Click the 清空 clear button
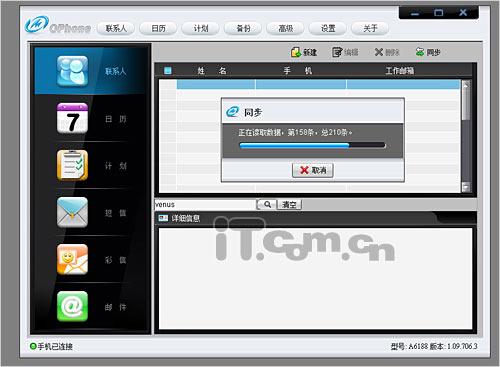 [289, 204]
